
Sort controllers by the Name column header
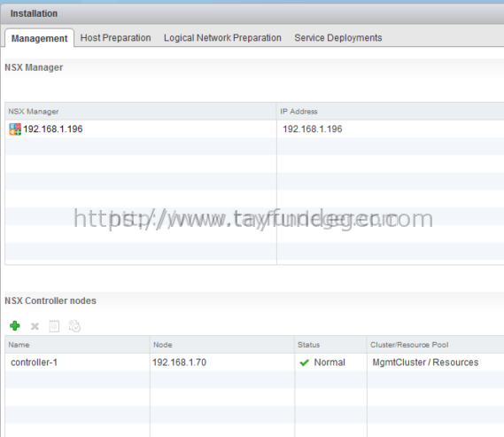click(77, 345)
